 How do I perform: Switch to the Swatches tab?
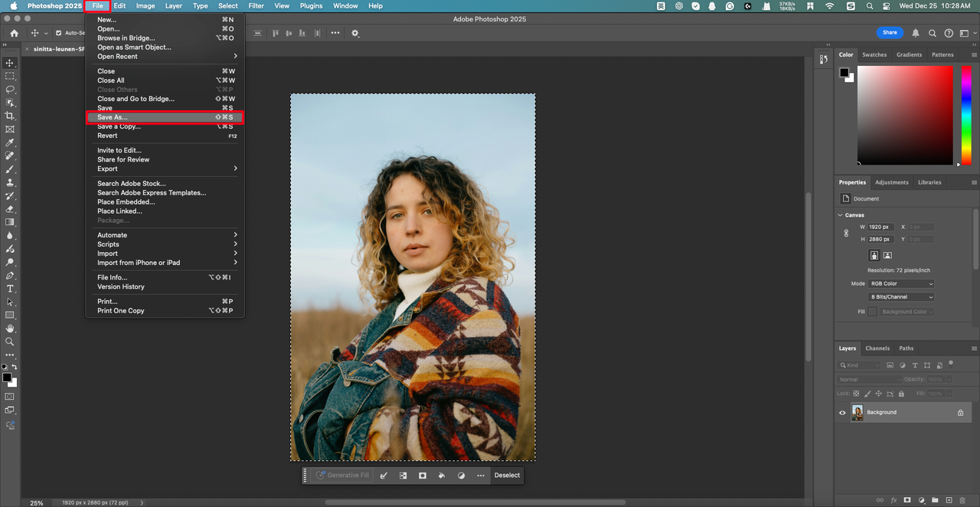(x=874, y=54)
